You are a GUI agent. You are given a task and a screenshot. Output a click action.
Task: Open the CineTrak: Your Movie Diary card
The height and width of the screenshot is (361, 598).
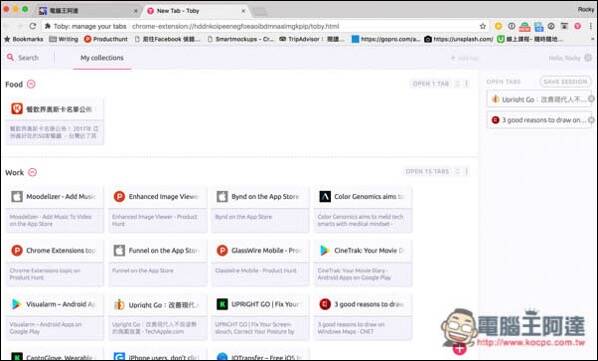coord(363,264)
